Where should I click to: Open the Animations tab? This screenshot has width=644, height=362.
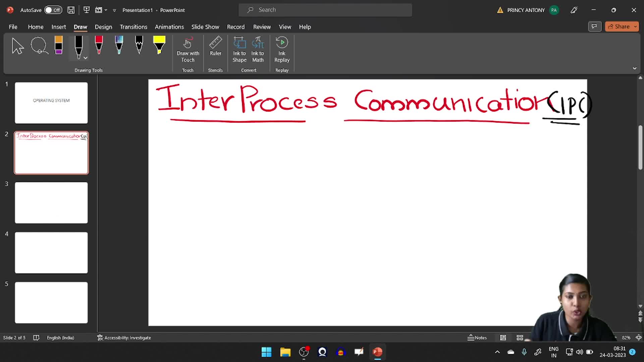click(169, 27)
